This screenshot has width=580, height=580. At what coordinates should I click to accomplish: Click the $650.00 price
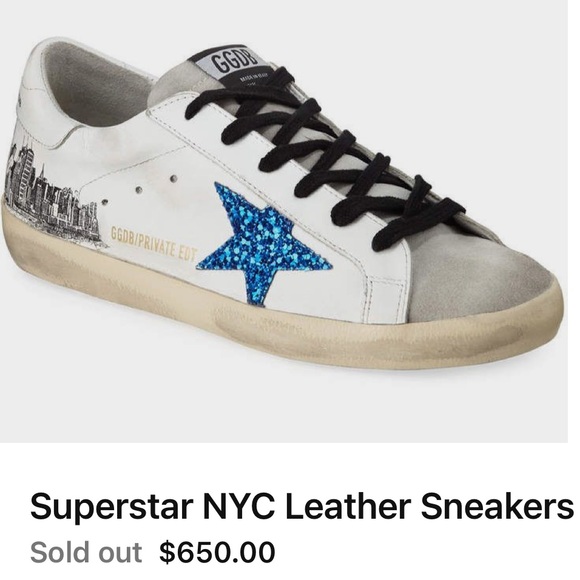217,552
